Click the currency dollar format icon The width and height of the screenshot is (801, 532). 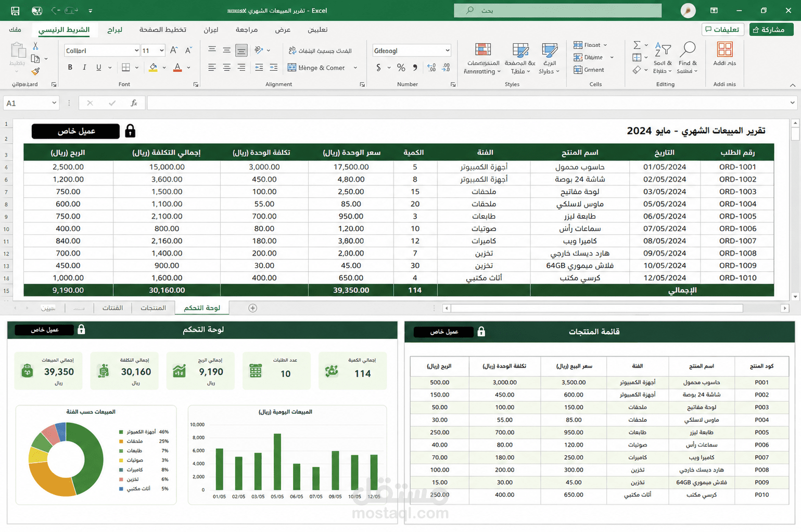(378, 68)
